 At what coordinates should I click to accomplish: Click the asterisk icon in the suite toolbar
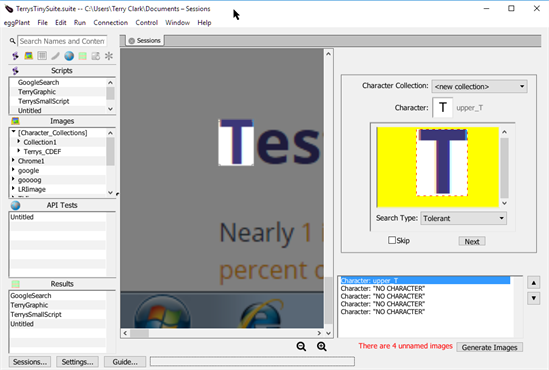[109, 56]
